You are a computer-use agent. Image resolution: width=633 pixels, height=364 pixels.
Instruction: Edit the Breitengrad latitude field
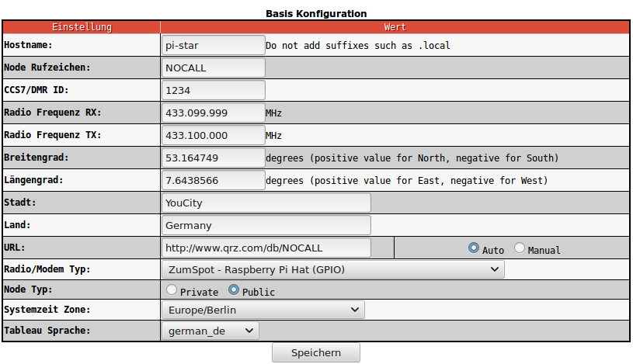213,158
